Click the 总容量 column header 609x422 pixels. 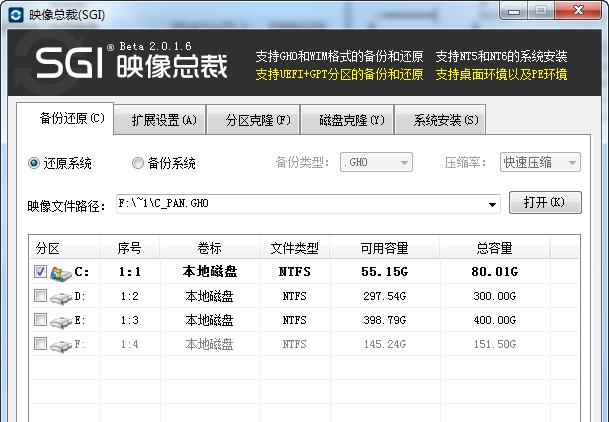(494, 248)
